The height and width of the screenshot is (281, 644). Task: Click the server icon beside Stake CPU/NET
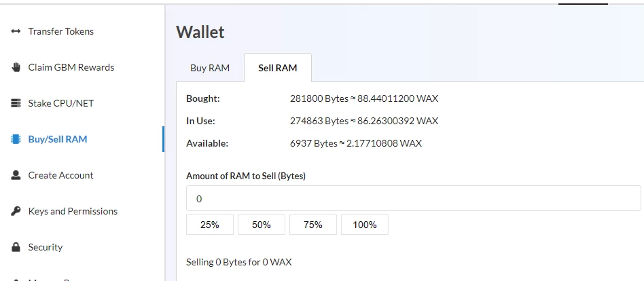[x=16, y=103]
